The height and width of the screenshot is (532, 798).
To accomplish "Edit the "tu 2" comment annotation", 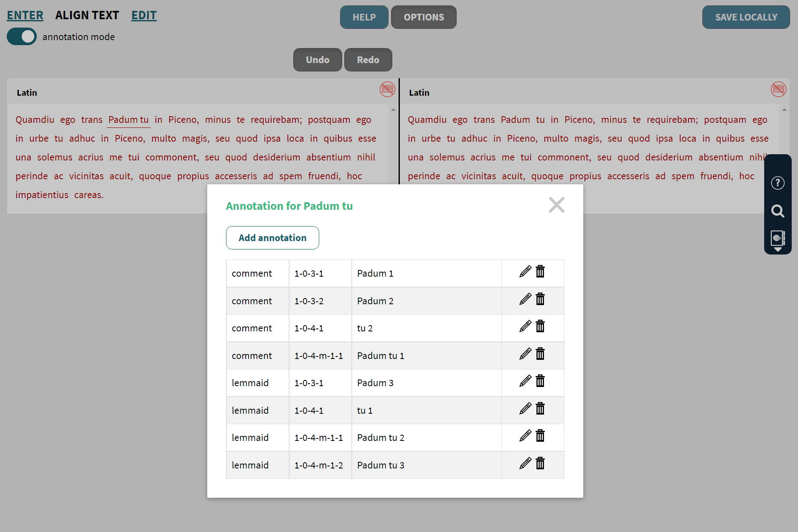I will tap(525, 326).
